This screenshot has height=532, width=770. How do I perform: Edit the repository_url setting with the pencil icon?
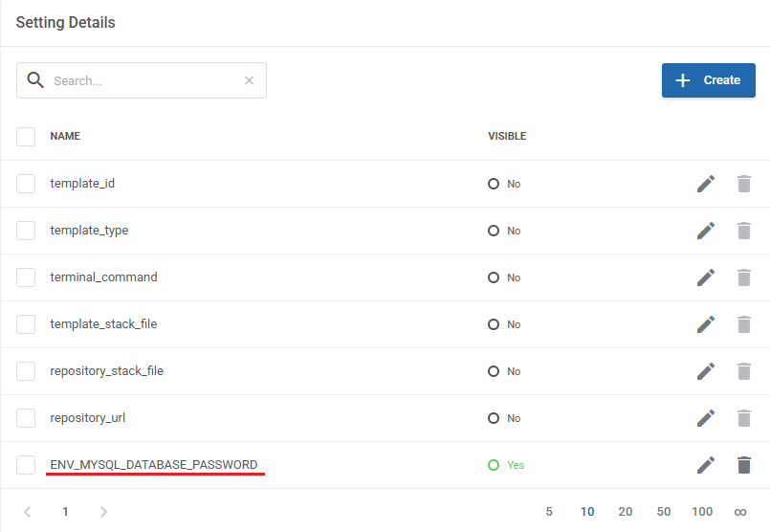[706, 418]
